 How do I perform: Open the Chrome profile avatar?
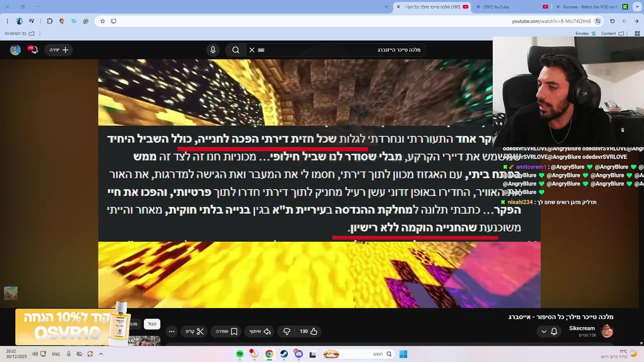[20, 21]
